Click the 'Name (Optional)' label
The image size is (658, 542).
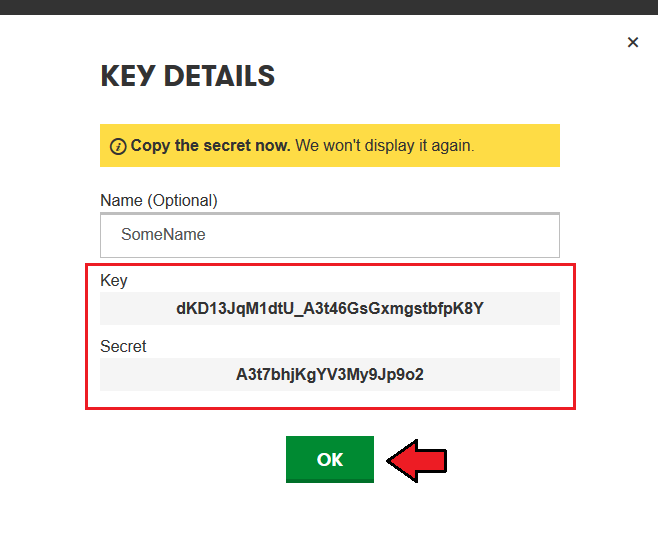159,201
